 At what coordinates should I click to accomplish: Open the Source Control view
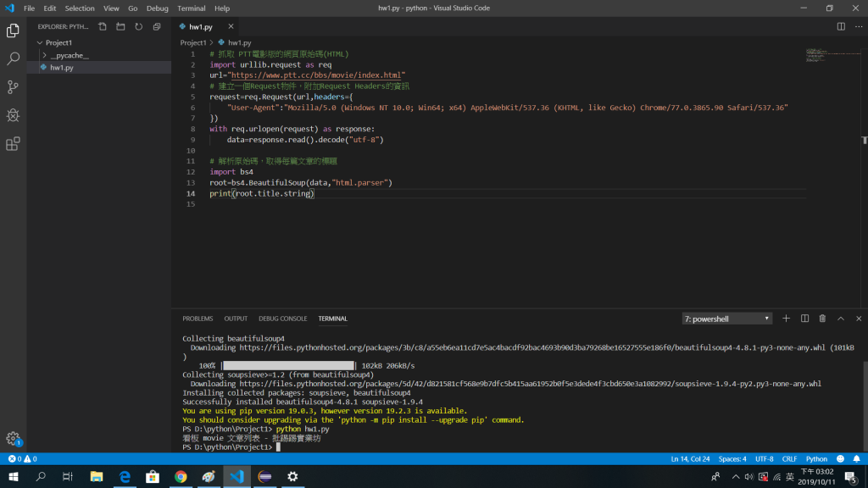pos(13,86)
